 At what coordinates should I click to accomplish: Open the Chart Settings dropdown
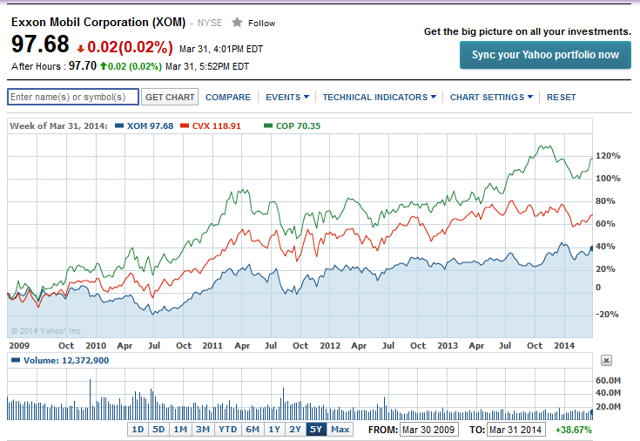[x=491, y=97]
